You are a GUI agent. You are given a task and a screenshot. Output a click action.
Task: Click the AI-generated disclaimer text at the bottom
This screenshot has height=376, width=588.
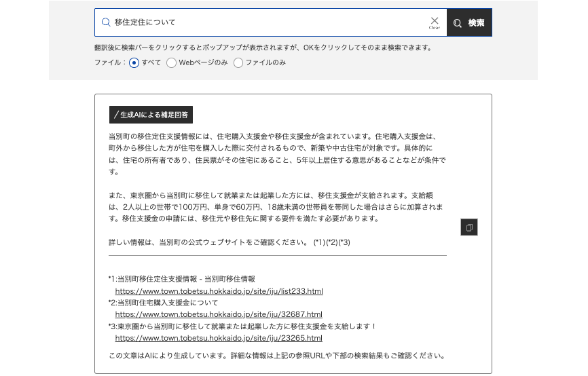277,355
